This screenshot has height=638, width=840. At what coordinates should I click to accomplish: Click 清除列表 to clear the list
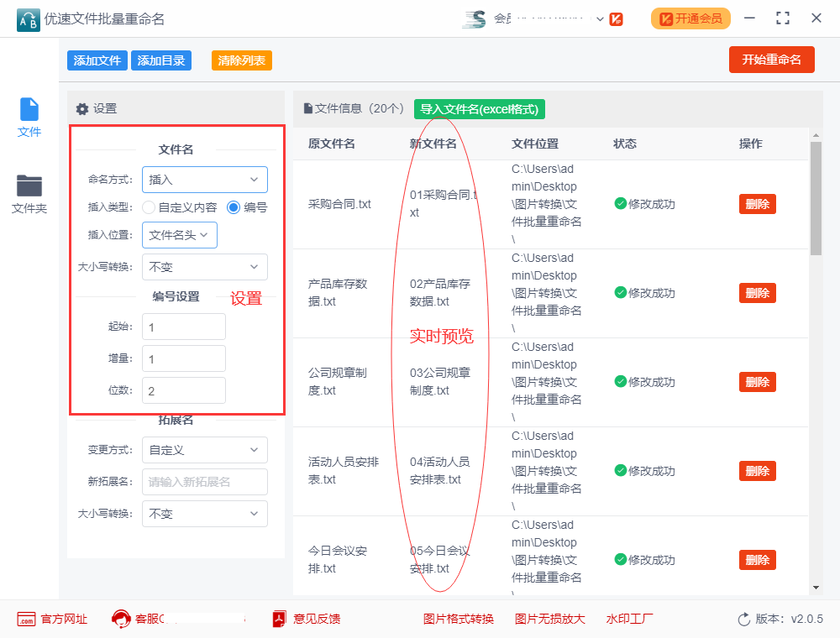point(242,60)
